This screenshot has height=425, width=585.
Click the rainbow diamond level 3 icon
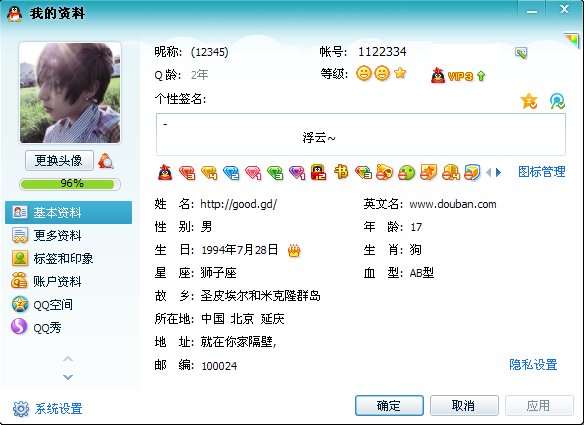[363, 172]
